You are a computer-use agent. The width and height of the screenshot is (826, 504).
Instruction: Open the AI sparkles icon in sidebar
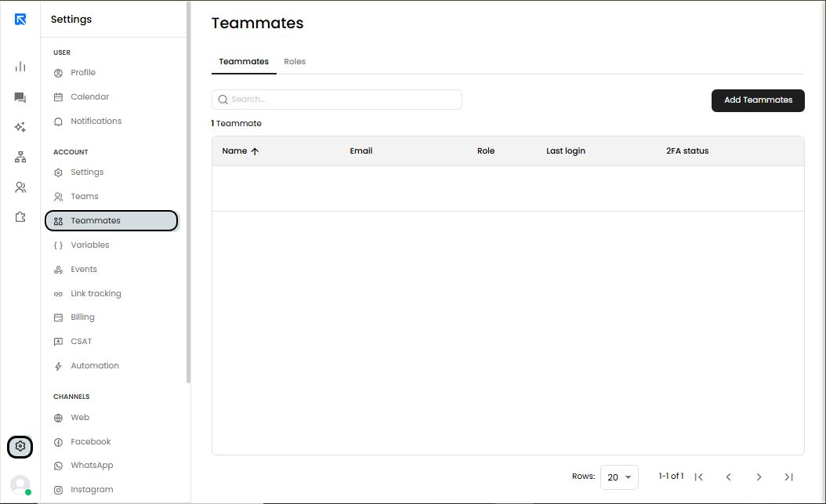point(20,127)
